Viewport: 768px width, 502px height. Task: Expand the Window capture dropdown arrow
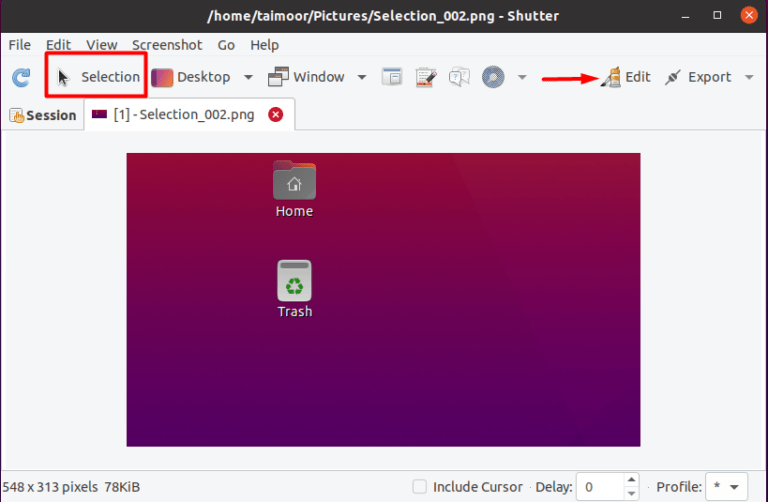pos(362,77)
